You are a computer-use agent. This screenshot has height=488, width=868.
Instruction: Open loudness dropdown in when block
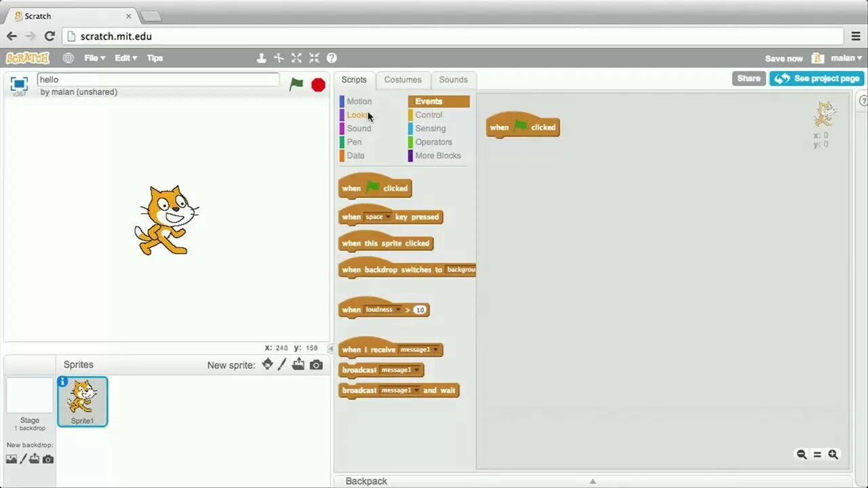(x=384, y=310)
